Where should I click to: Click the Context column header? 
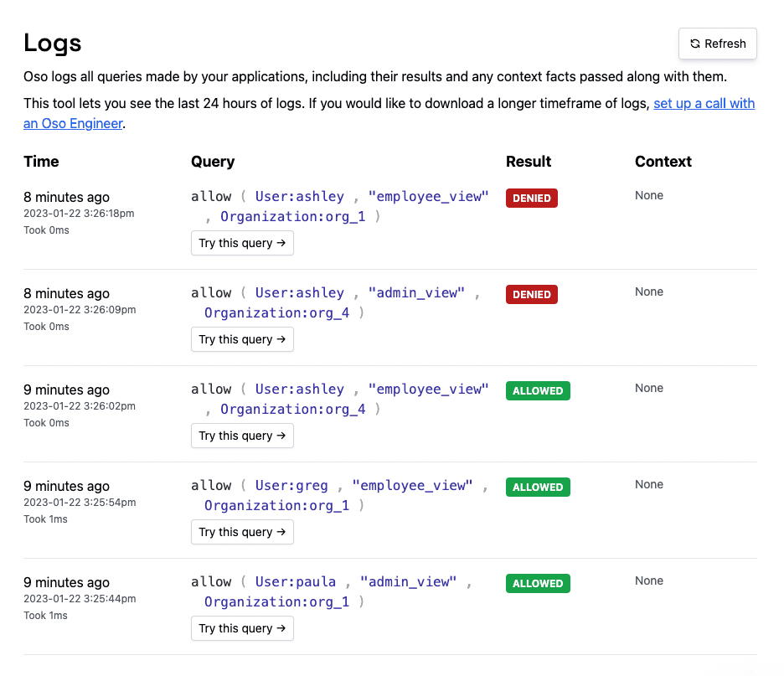tap(663, 162)
